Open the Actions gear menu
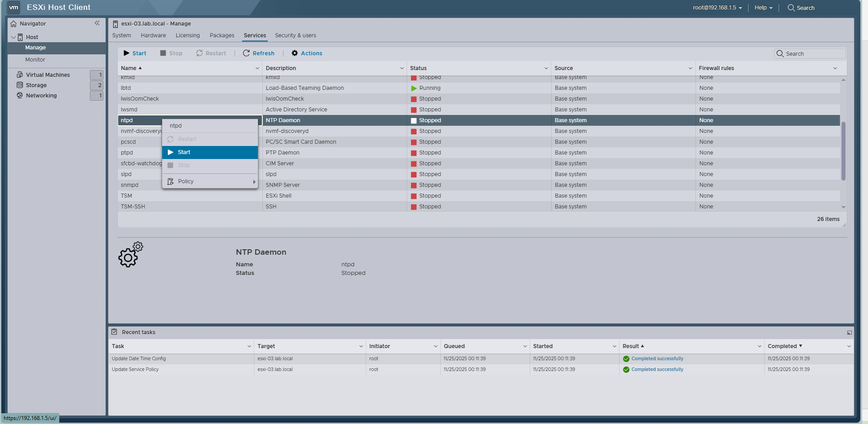This screenshot has height=424, width=868. (307, 53)
